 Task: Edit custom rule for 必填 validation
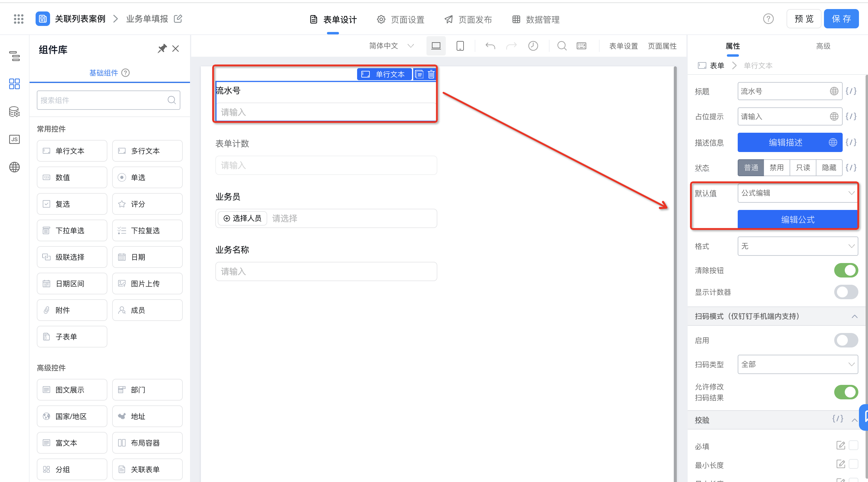[841, 445]
